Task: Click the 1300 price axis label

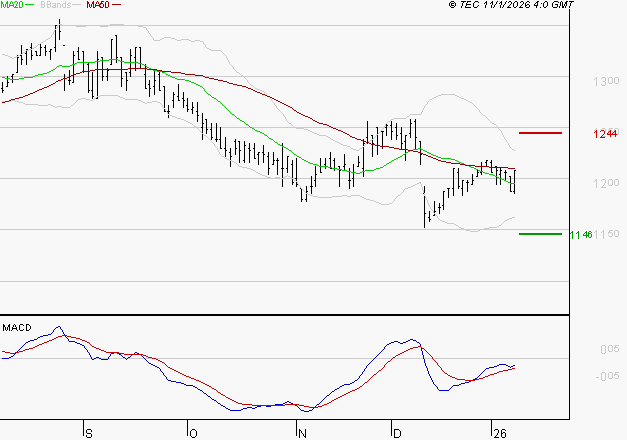Action: pyautogui.click(x=606, y=82)
